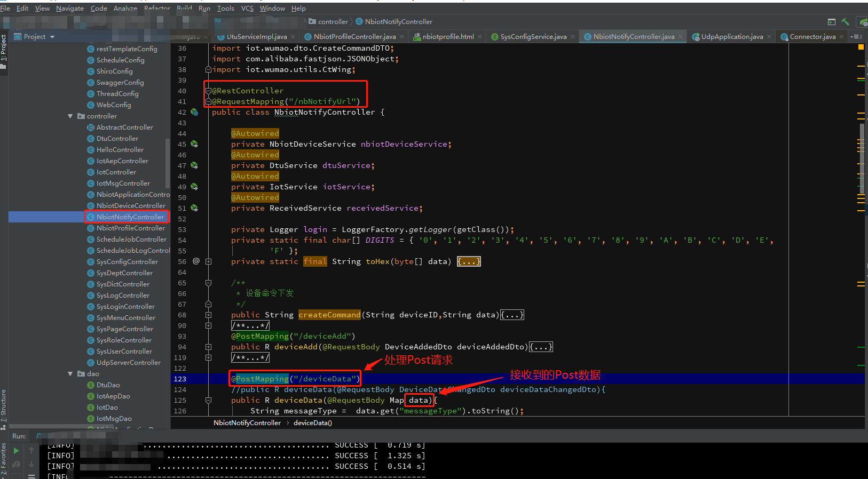Image resolution: width=868 pixels, height=479 pixels.
Task: Collapse the dao folder in project tree
Action: [70, 373]
